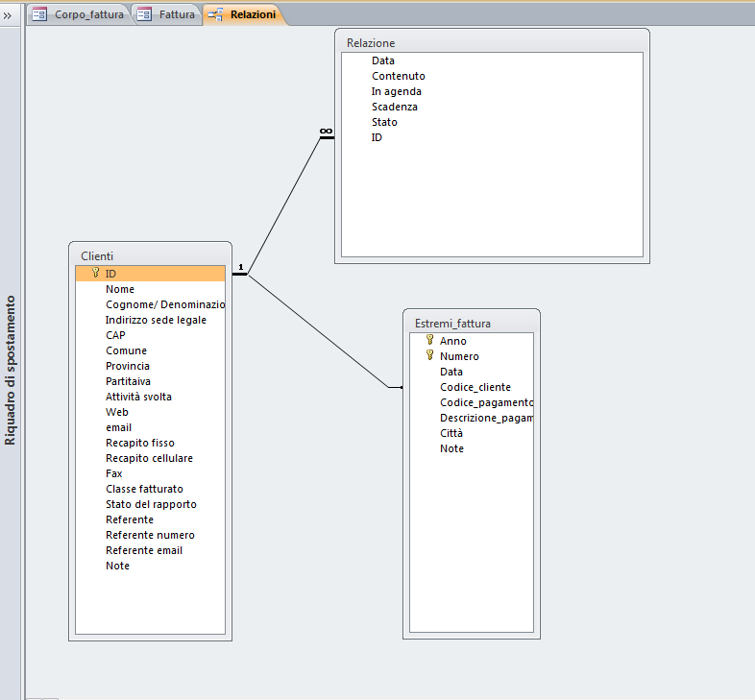This screenshot has height=700, width=755.
Task: Click the Fattura tab form icon
Action: pos(144,14)
